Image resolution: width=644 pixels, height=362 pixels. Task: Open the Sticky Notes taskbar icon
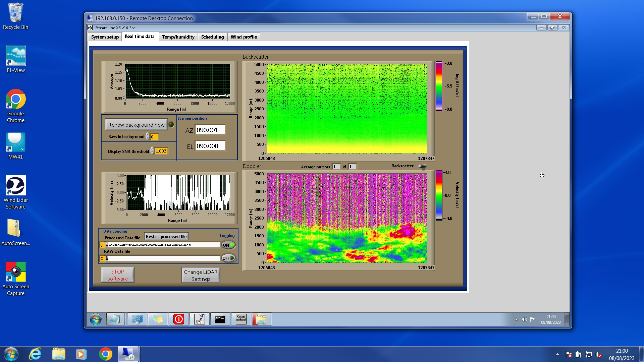158,319
